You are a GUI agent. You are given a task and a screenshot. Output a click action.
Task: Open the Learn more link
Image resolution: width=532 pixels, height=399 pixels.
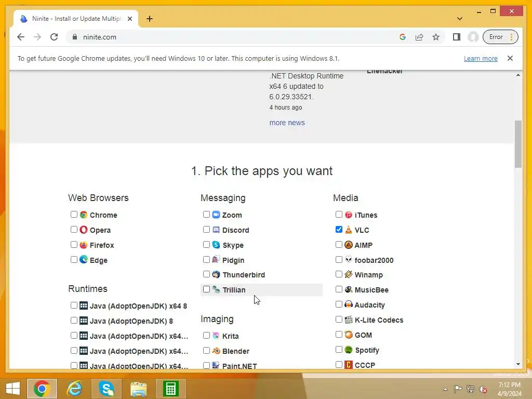[x=481, y=58]
